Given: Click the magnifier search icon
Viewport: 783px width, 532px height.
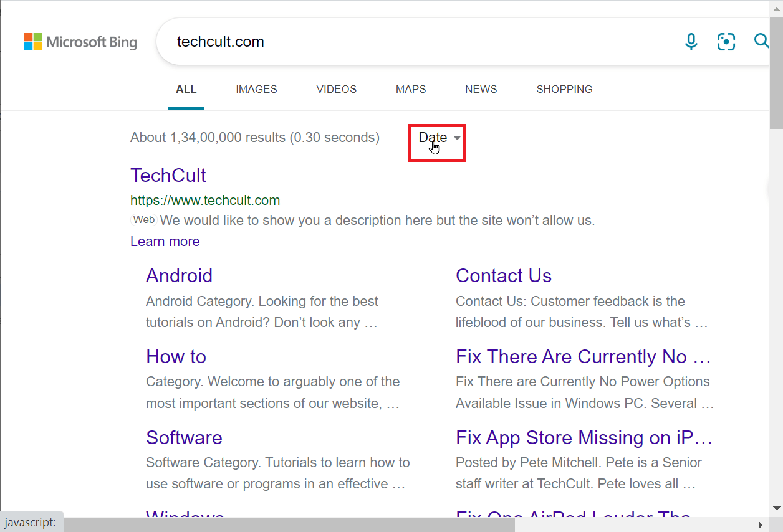Looking at the screenshot, I should pyautogui.click(x=761, y=41).
